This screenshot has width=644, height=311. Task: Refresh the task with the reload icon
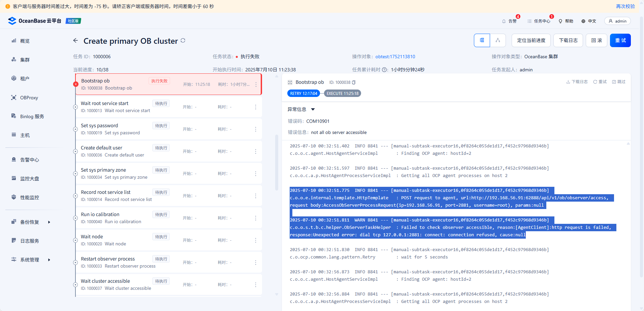tap(183, 40)
